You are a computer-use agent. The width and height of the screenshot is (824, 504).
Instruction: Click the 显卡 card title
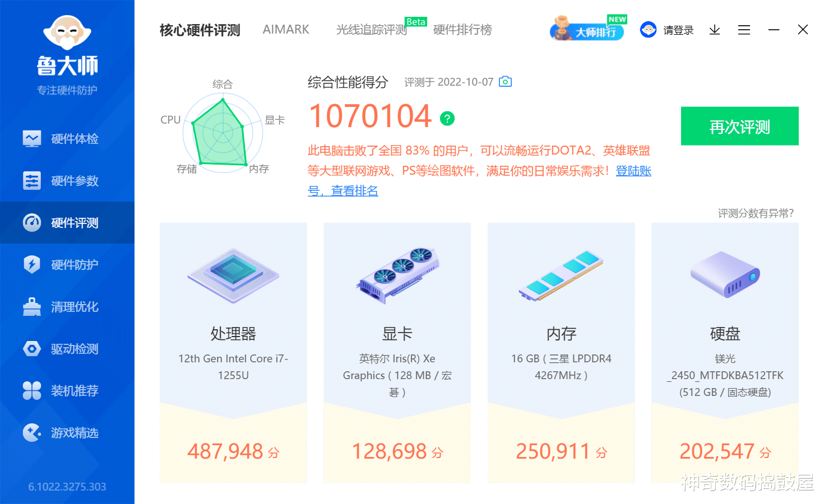(x=397, y=334)
